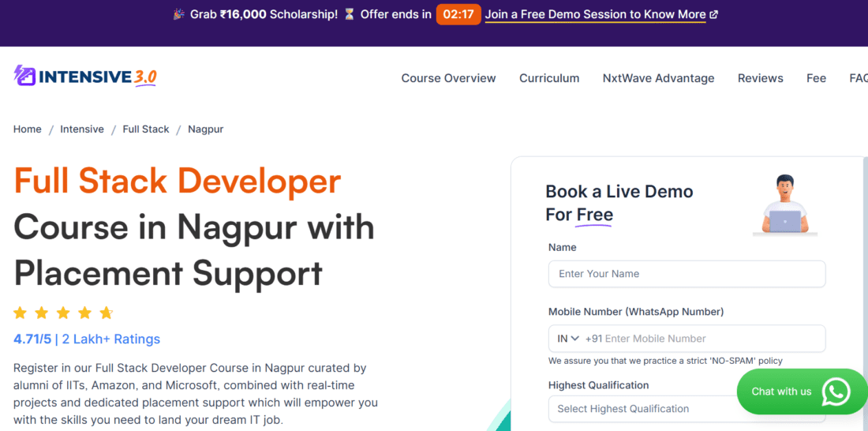
Task: Expand the Select Highest Qualification dropdown
Action: (x=687, y=409)
